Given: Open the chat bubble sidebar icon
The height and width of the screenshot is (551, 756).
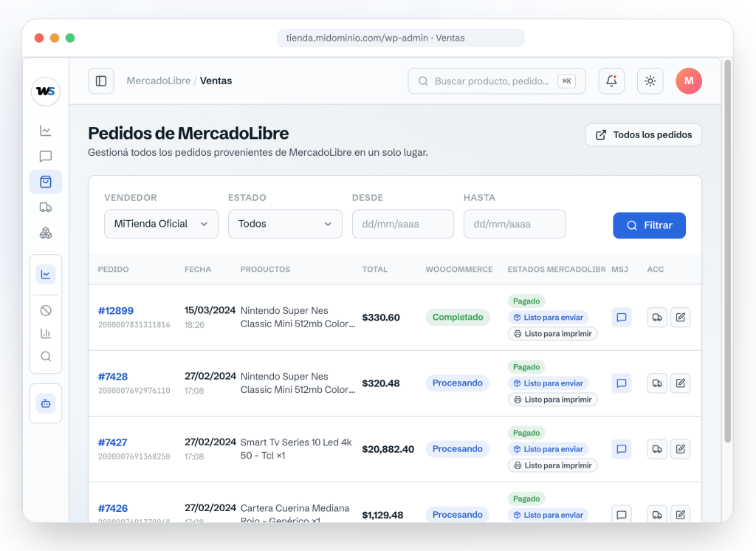Looking at the screenshot, I should (x=46, y=157).
